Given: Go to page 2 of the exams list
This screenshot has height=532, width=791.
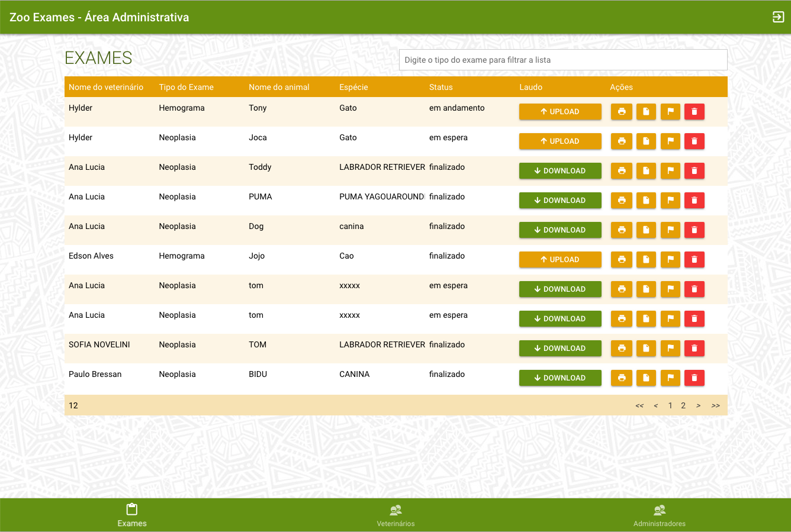Looking at the screenshot, I should [683, 406].
